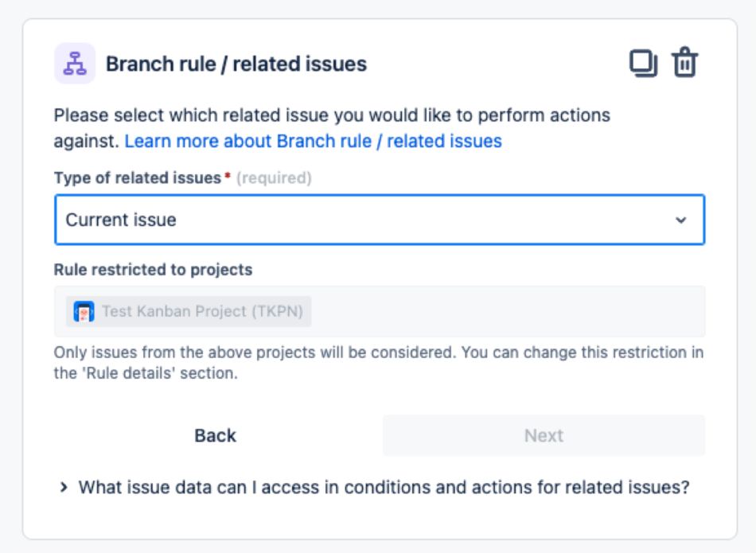Image resolution: width=756 pixels, height=553 pixels.
Task: Open the Type of related issues dropdown
Action: coord(379,220)
